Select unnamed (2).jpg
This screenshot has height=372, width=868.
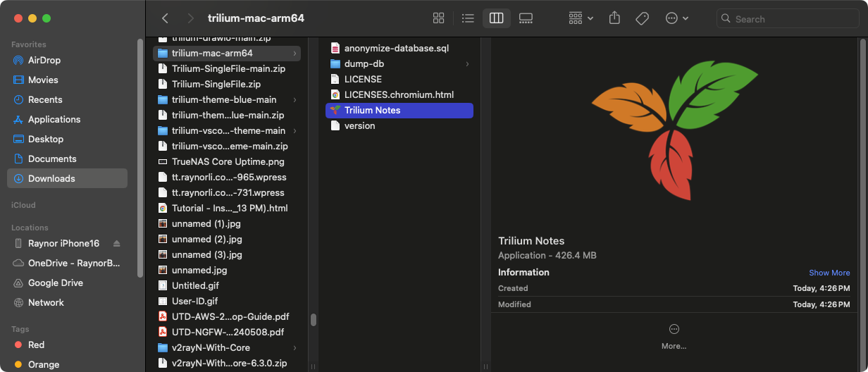[x=227, y=239]
